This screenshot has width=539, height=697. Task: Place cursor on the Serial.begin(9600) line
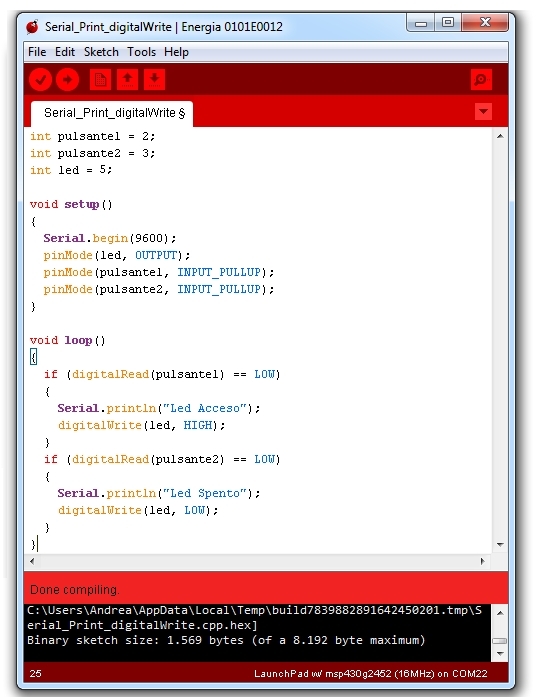(110, 238)
